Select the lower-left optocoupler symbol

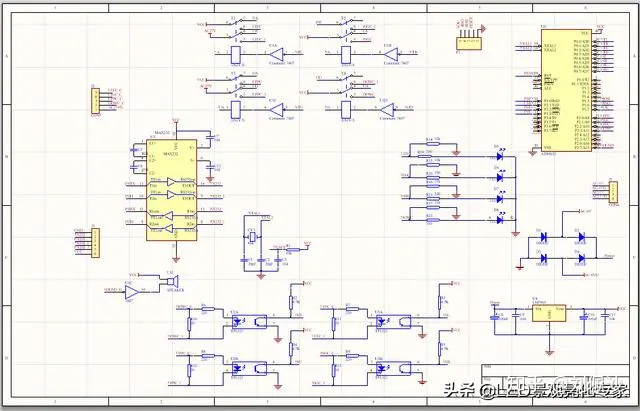249,369
